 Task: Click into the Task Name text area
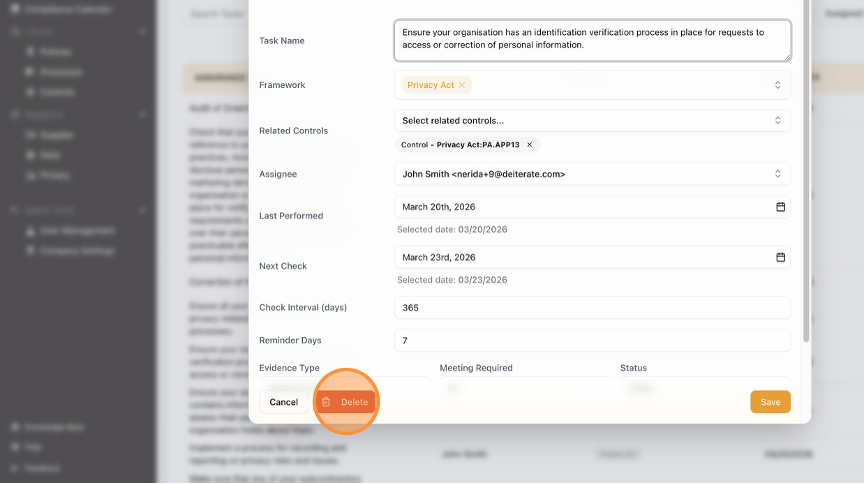(x=592, y=39)
